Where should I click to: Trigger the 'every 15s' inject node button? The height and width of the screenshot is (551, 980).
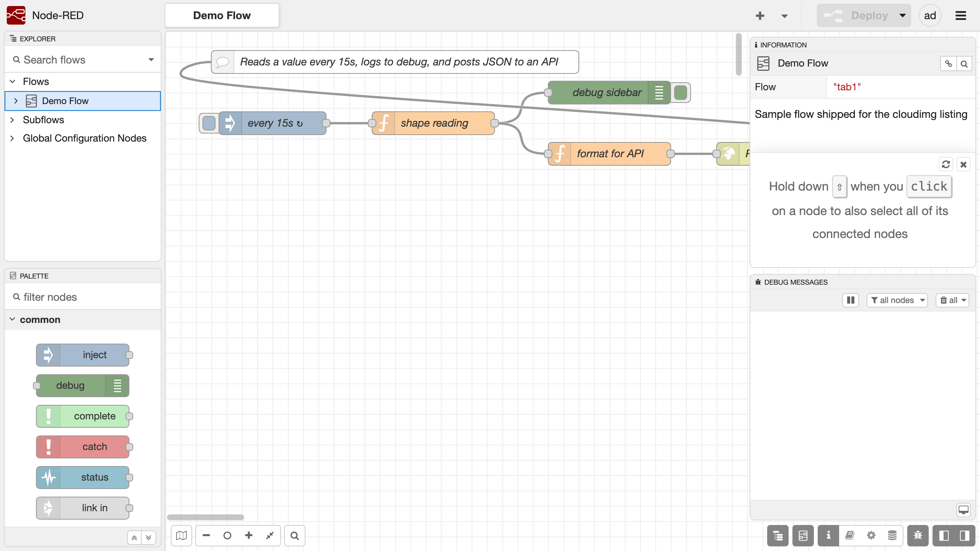209,123
